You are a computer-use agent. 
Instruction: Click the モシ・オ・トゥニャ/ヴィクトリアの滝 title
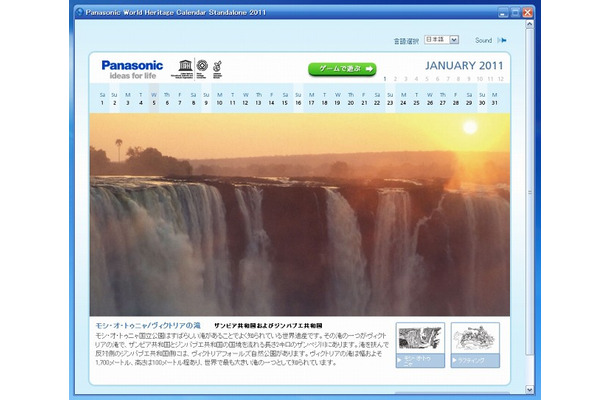pos(145,325)
